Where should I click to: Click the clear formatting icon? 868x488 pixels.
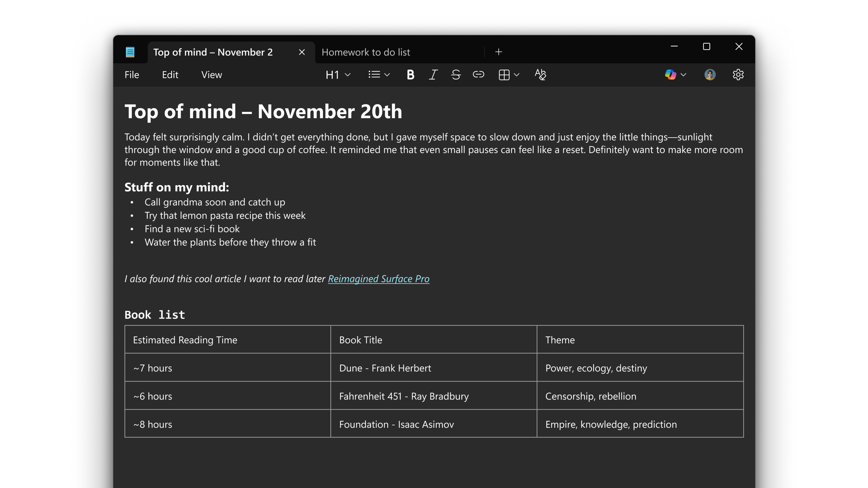coord(540,74)
